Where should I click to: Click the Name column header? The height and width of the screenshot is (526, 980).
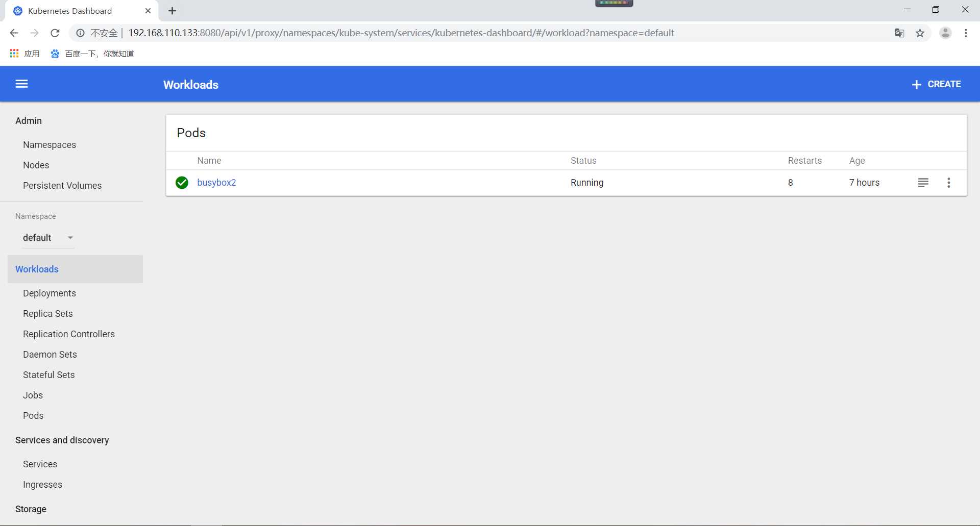(x=209, y=161)
